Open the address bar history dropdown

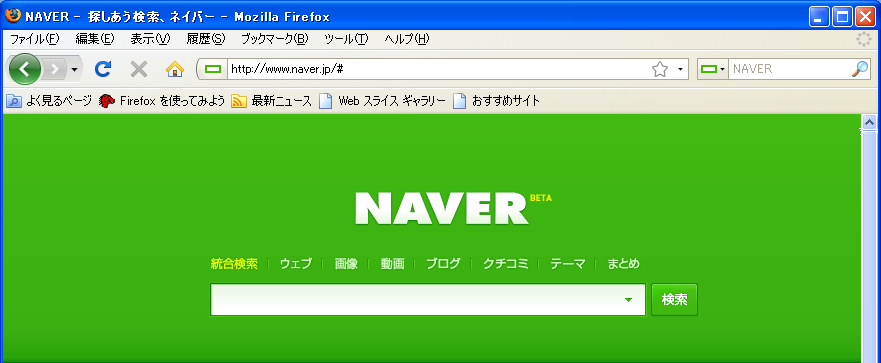tap(680, 69)
